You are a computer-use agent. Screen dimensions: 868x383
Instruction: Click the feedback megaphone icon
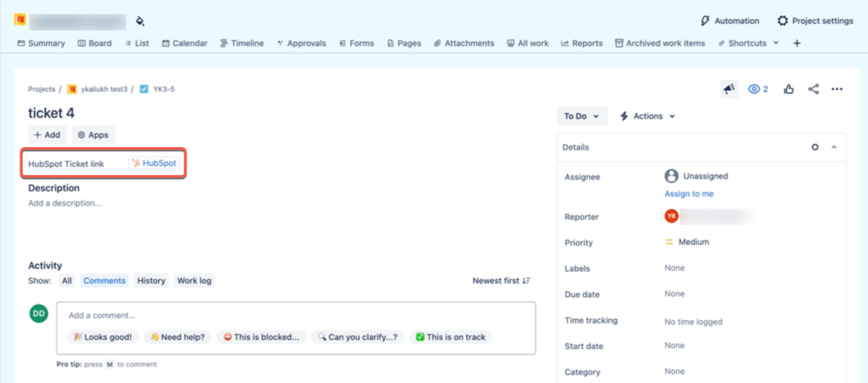click(x=729, y=89)
